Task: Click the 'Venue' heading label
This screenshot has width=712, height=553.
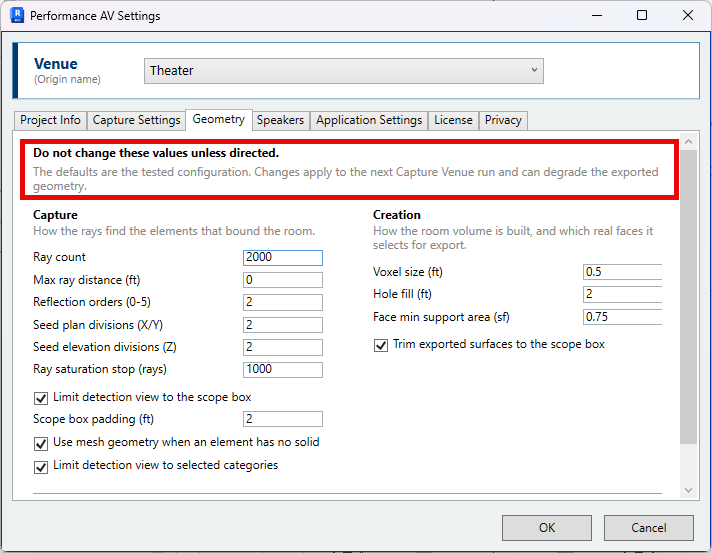Action: click(x=55, y=64)
